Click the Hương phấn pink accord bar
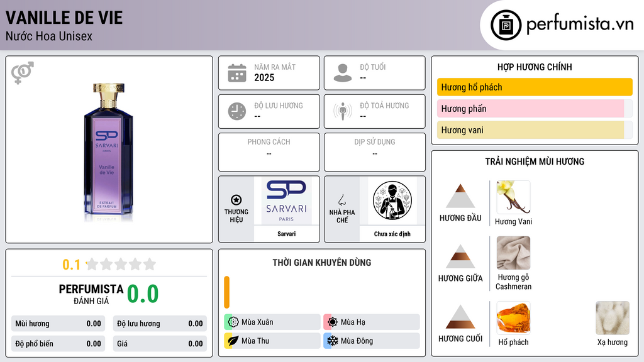 coord(535,108)
